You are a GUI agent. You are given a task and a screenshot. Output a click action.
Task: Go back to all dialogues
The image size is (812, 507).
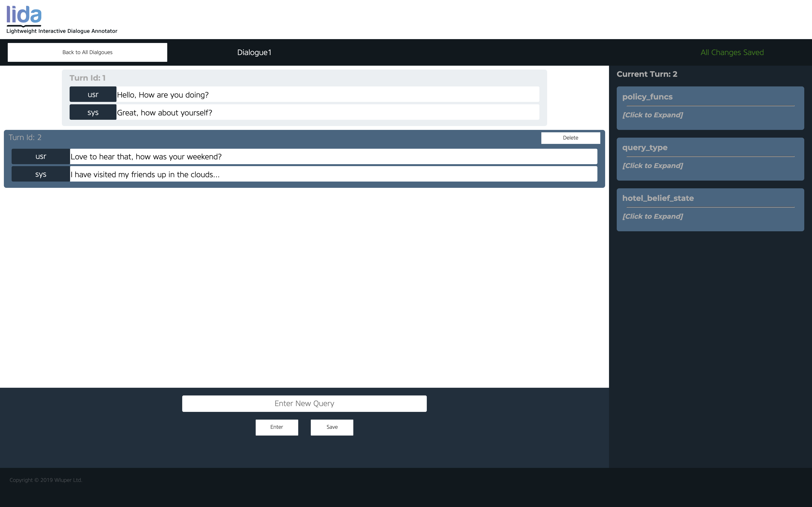point(87,52)
